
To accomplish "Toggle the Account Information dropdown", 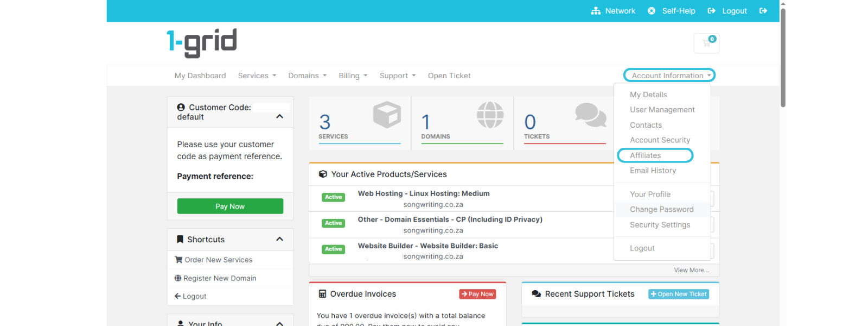I will [669, 76].
